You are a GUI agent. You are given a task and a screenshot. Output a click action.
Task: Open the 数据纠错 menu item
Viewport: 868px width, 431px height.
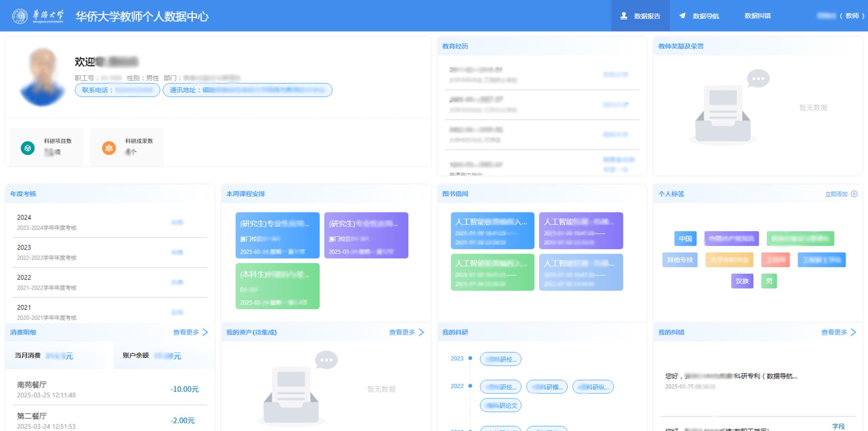(758, 16)
